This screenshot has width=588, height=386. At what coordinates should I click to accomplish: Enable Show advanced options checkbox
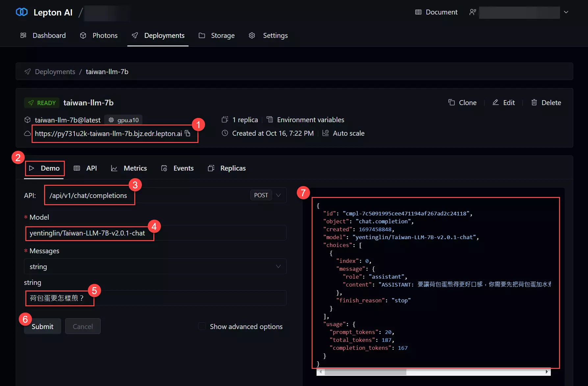202,326
